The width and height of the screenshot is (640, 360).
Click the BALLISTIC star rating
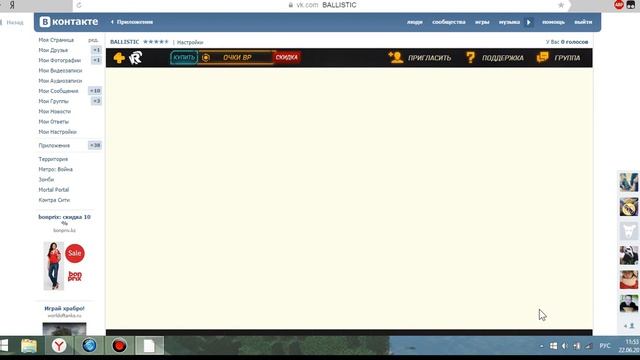pyautogui.click(x=156, y=42)
